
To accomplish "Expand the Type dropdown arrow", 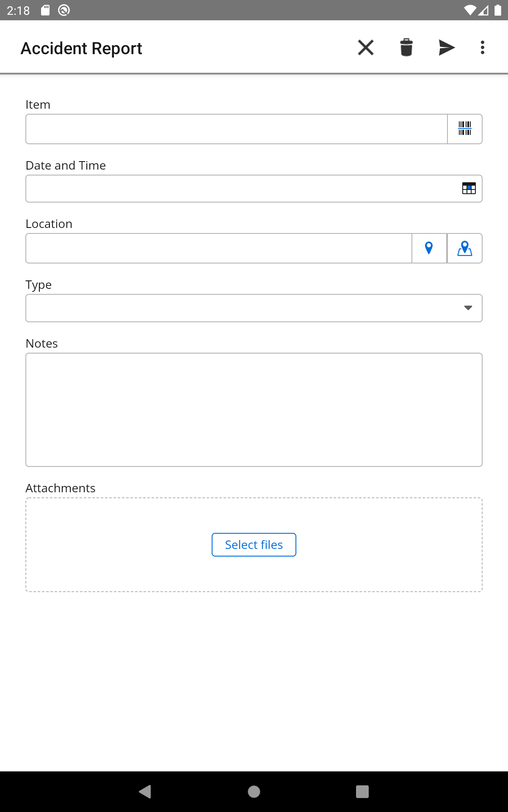I will 468,308.
